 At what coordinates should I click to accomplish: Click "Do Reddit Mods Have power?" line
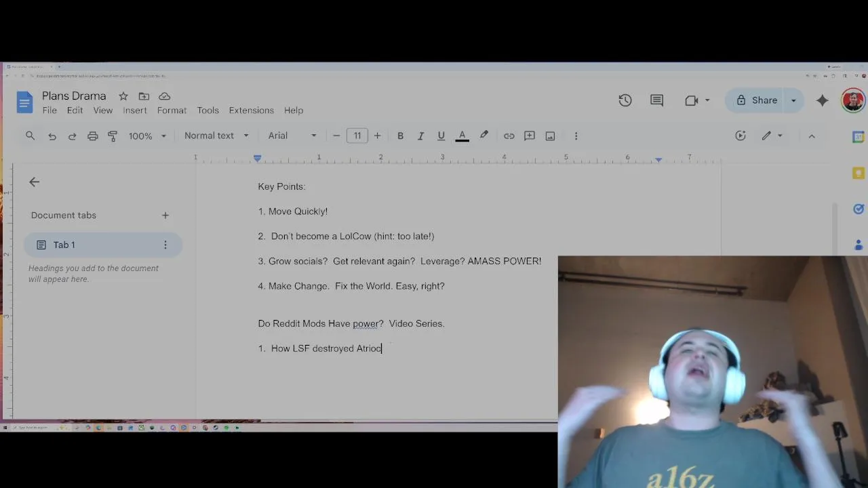pos(351,324)
